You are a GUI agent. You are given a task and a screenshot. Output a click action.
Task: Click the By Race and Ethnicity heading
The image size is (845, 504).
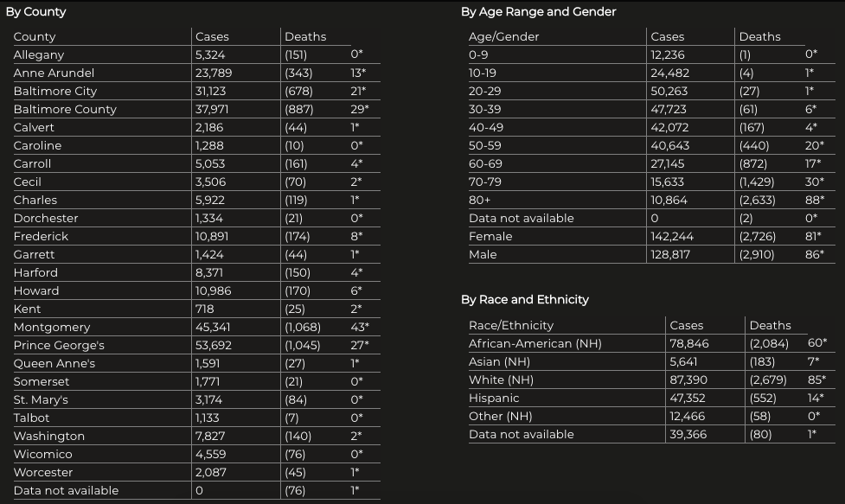tap(524, 300)
